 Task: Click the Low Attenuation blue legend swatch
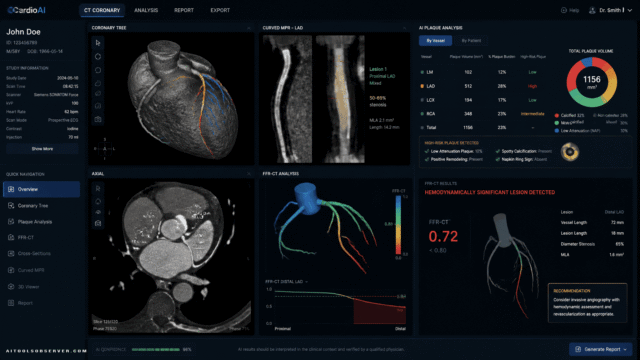[x=557, y=131]
